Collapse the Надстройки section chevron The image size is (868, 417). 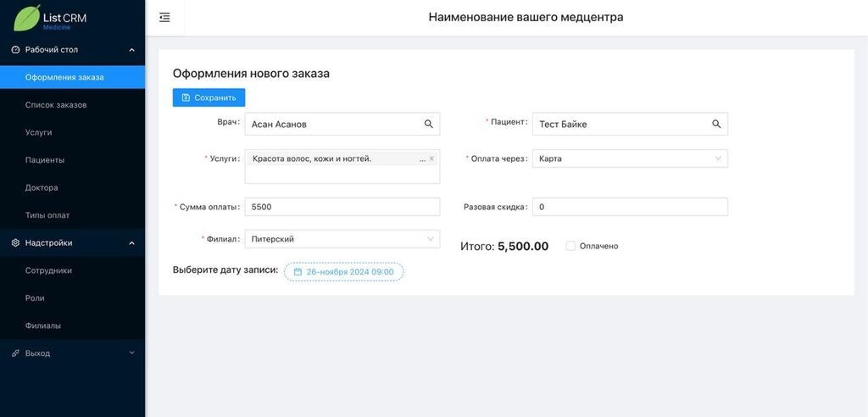[131, 243]
